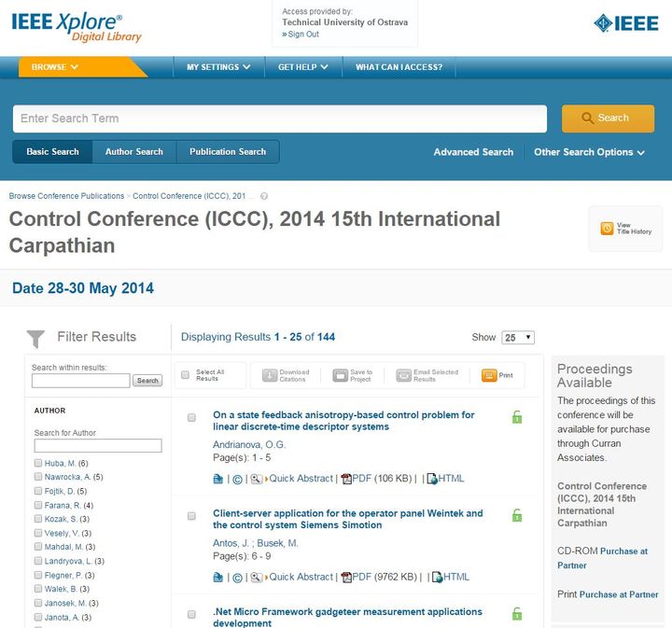
Task: Click the Download Citations icon
Action: point(270,375)
